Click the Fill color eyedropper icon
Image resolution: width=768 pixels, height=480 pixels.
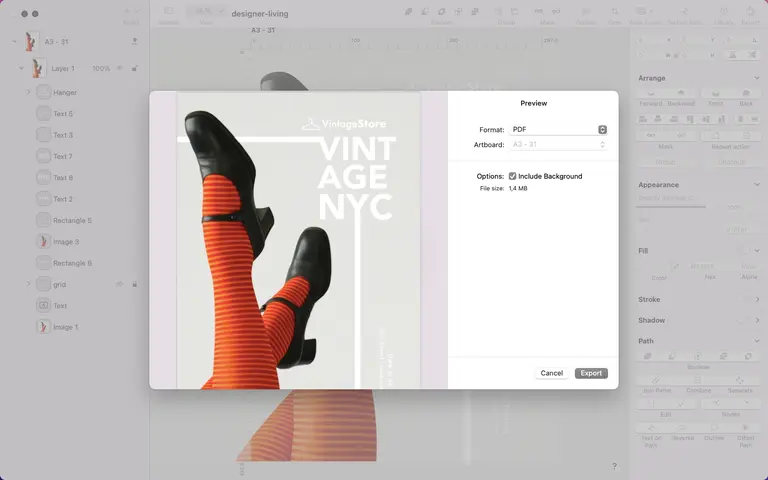click(x=675, y=266)
